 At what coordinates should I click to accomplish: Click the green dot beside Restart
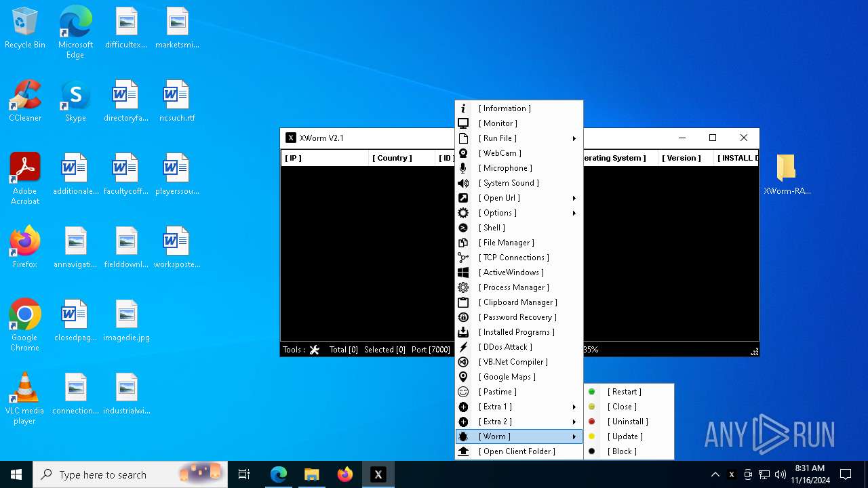coord(591,392)
